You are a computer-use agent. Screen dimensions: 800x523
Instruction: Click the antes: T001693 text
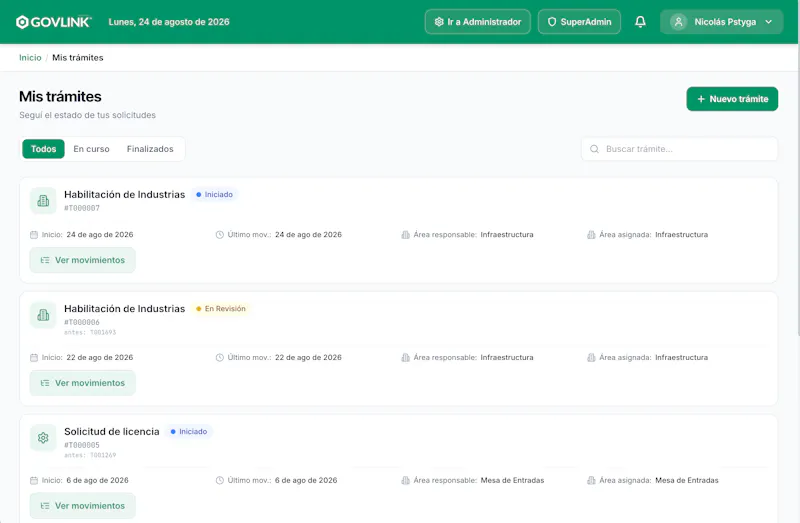(90, 333)
